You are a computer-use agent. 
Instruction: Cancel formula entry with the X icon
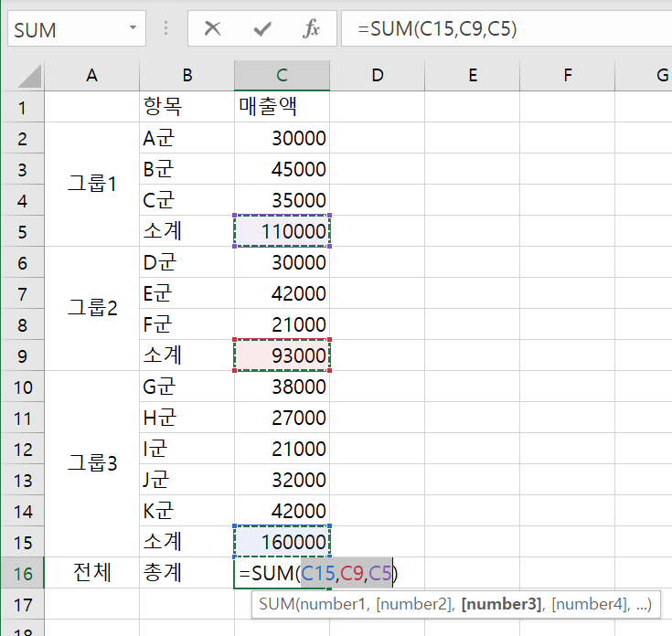pos(212,29)
